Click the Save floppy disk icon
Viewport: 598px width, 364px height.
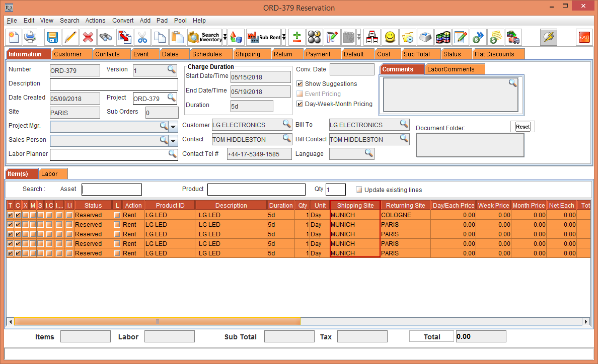(x=53, y=37)
